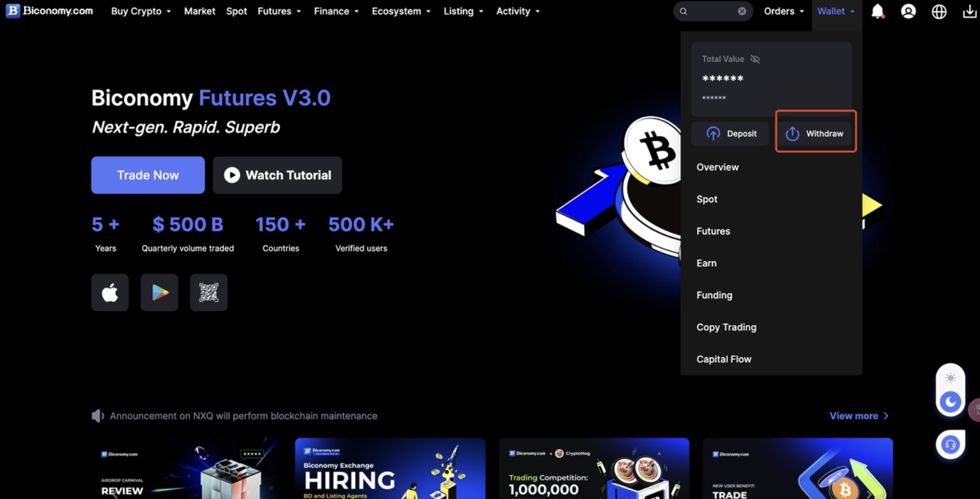This screenshot has height=499, width=980.
Task: Show the QR code download icon
Action: (x=209, y=293)
